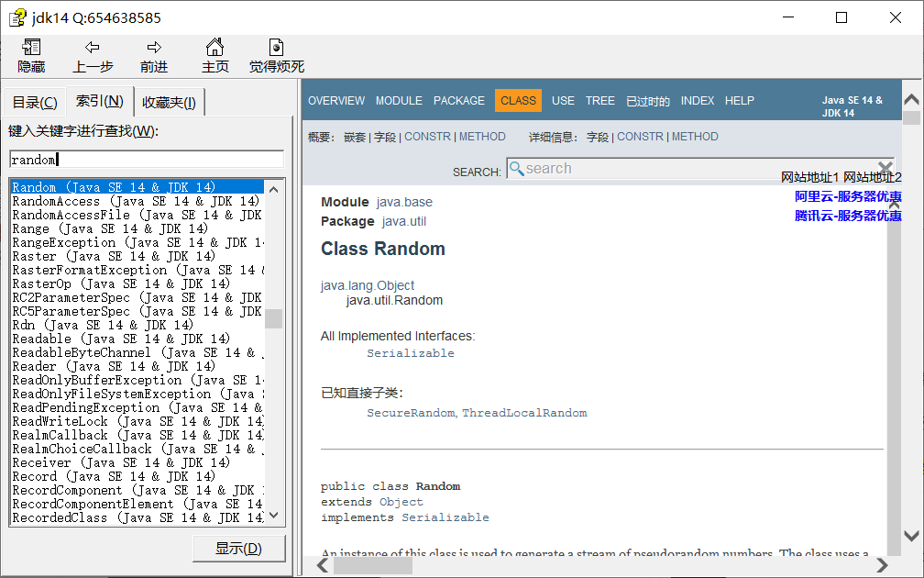Select the CLASS navigation item
924x578 pixels.
pyautogui.click(x=518, y=101)
